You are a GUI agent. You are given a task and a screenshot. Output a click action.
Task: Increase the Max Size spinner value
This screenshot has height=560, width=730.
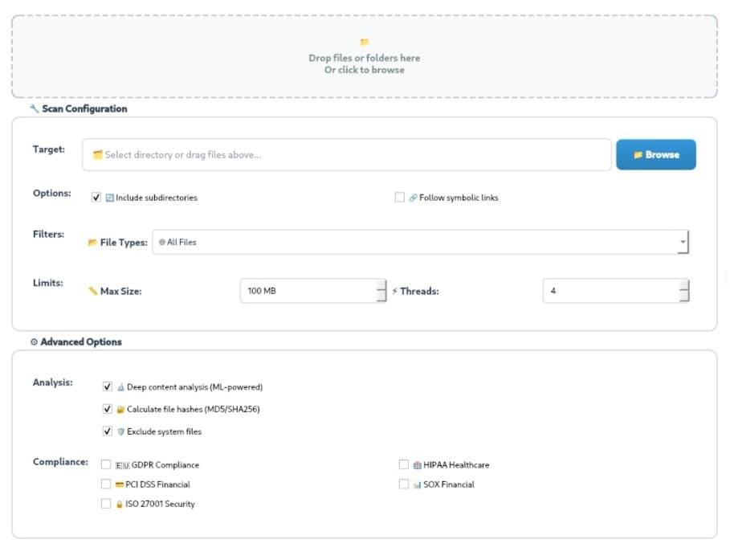(381, 284)
